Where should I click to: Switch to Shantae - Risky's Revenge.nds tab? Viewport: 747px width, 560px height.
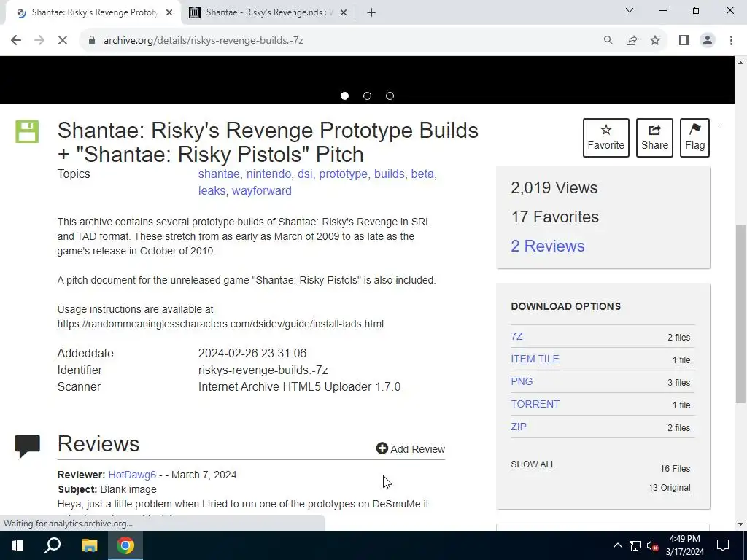(268, 12)
